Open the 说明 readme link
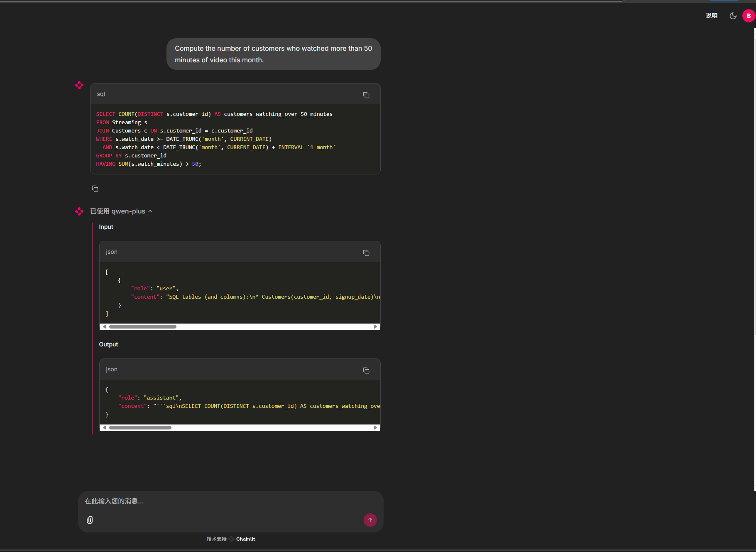756x552 pixels. point(712,16)
